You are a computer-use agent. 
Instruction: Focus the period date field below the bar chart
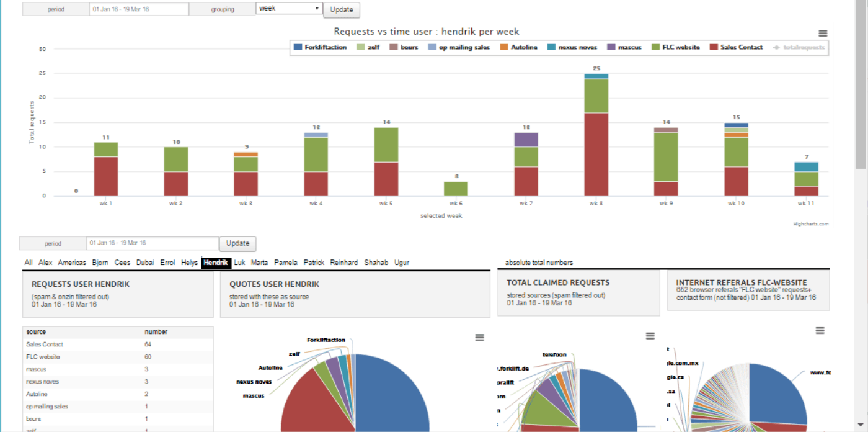tap(153, 243)
